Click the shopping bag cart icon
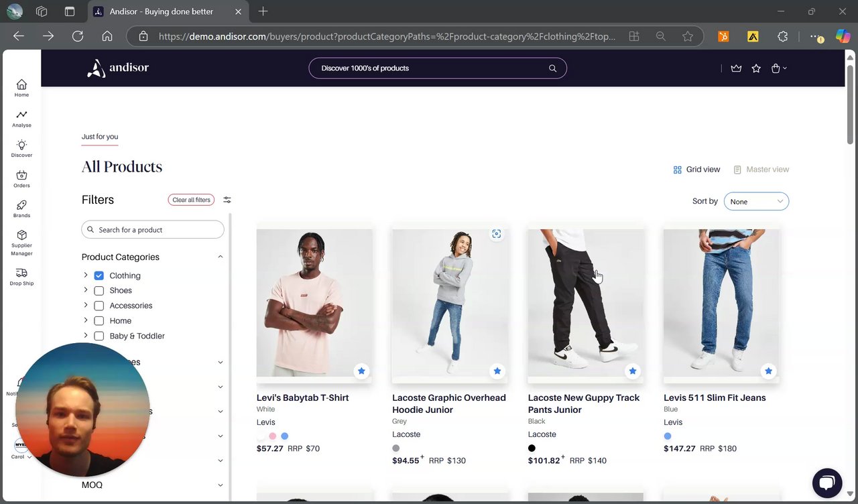The height and width of the screenshot is (504, 858). pyautogui.click(x=776, y=68)
